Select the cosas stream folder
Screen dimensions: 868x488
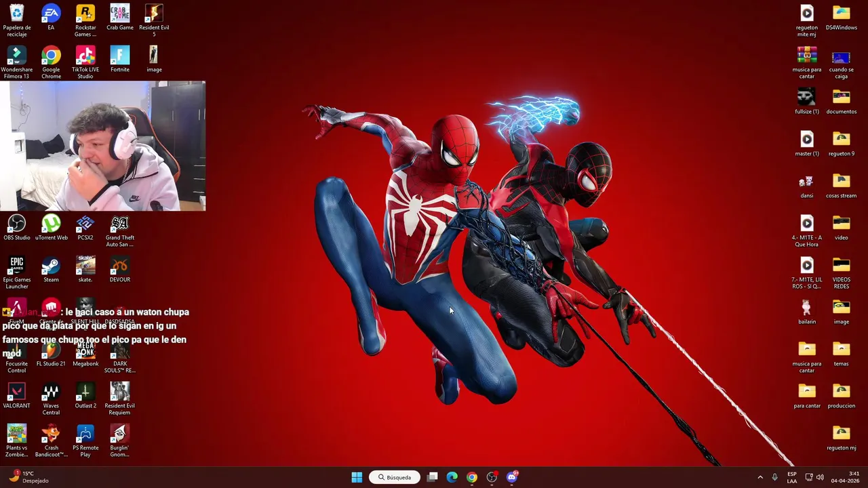point(842,186)
